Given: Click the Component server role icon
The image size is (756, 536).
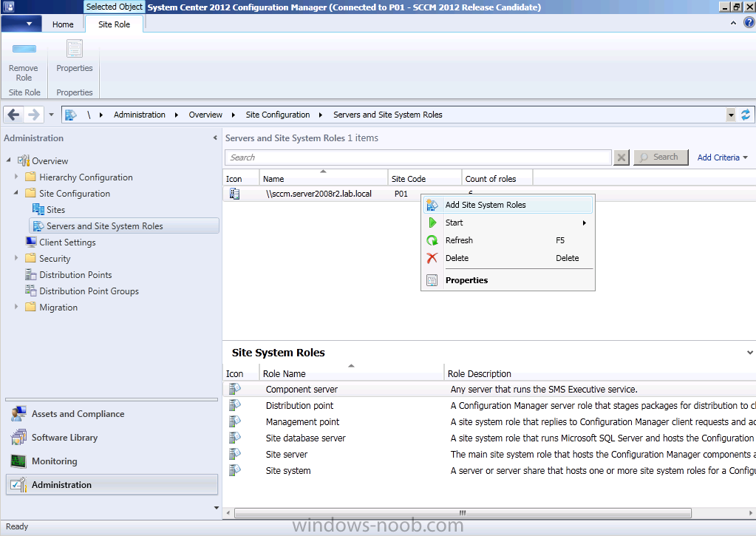Looking at the screenshot, I should (235, 389).
